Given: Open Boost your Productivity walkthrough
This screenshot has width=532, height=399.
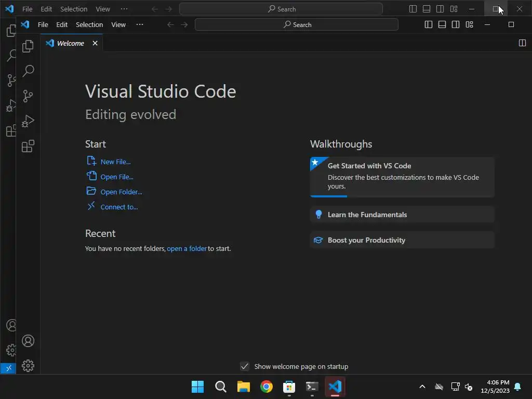Looking at the screenshot, I should coord(402,240).
